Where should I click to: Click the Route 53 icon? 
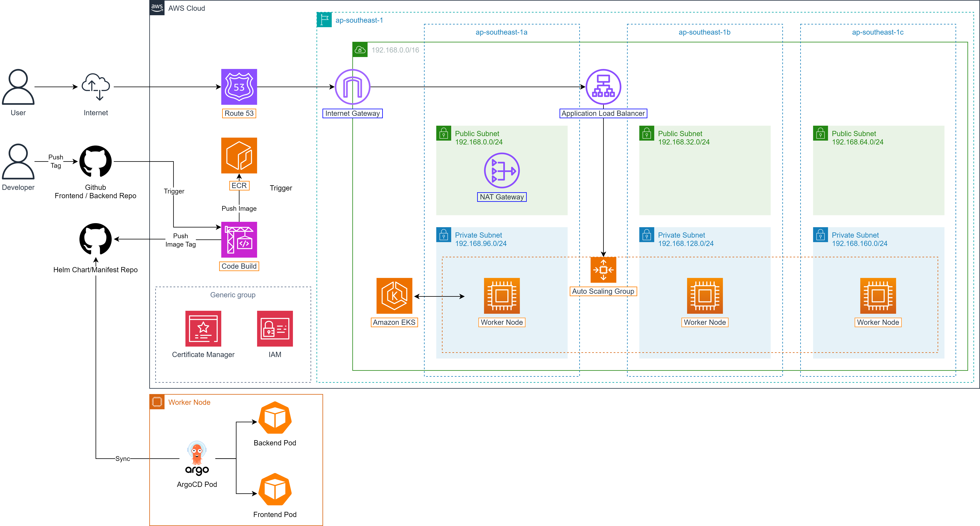click(239, 87)
